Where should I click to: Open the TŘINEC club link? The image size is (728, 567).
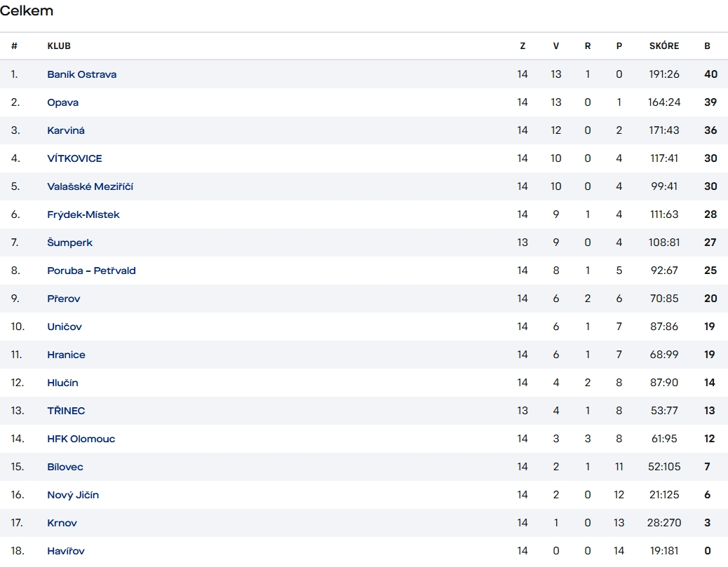66,411
